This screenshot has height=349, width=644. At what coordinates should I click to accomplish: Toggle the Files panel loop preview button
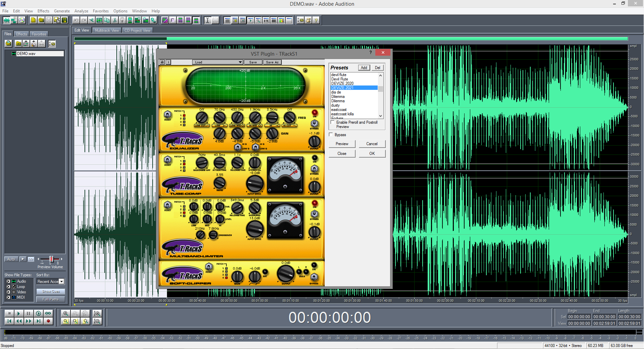[31, 259]
